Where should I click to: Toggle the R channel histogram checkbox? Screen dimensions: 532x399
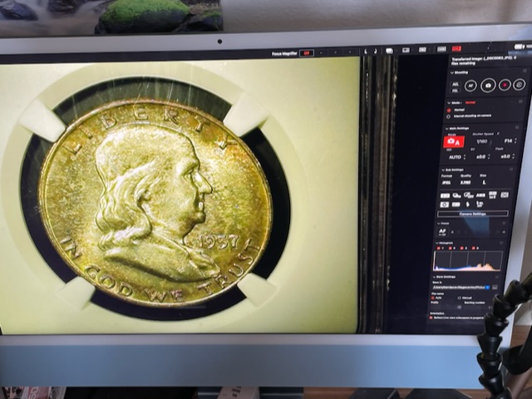tap(451, 249)
